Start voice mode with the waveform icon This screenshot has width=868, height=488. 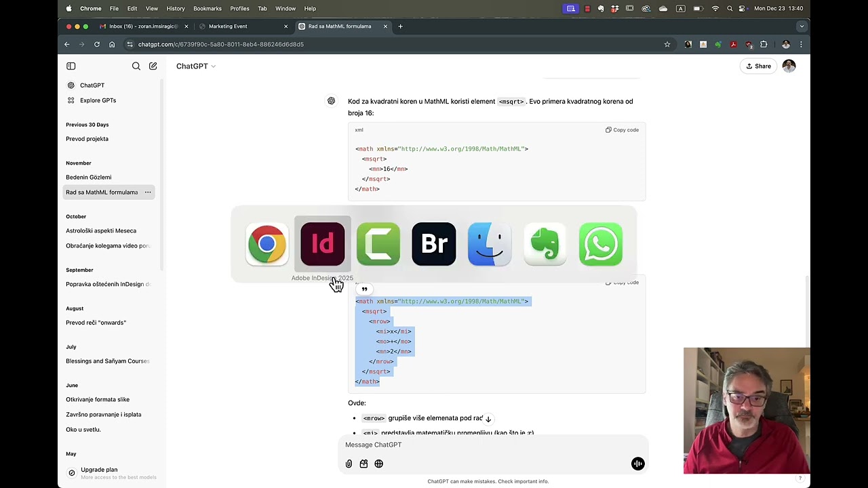click(x=637, y=464)
